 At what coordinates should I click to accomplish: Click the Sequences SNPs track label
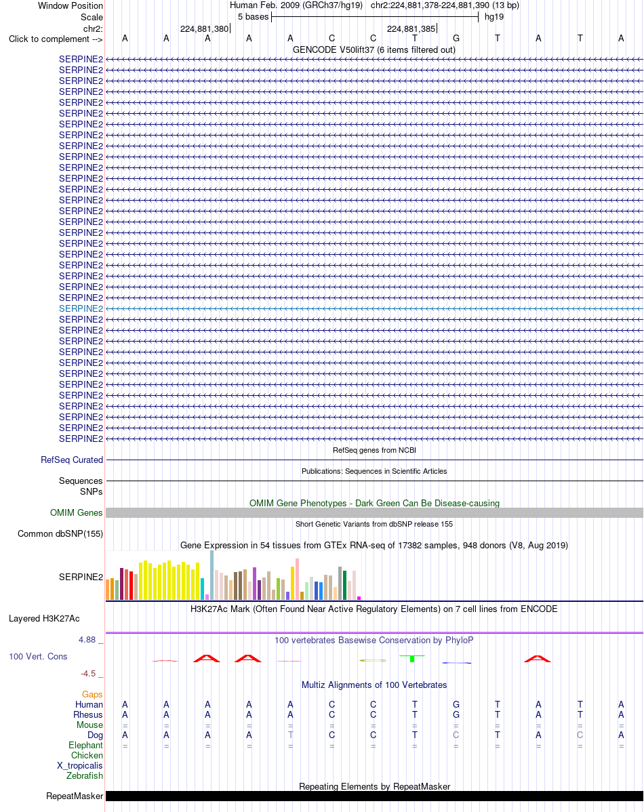click(x=81, y=486)
